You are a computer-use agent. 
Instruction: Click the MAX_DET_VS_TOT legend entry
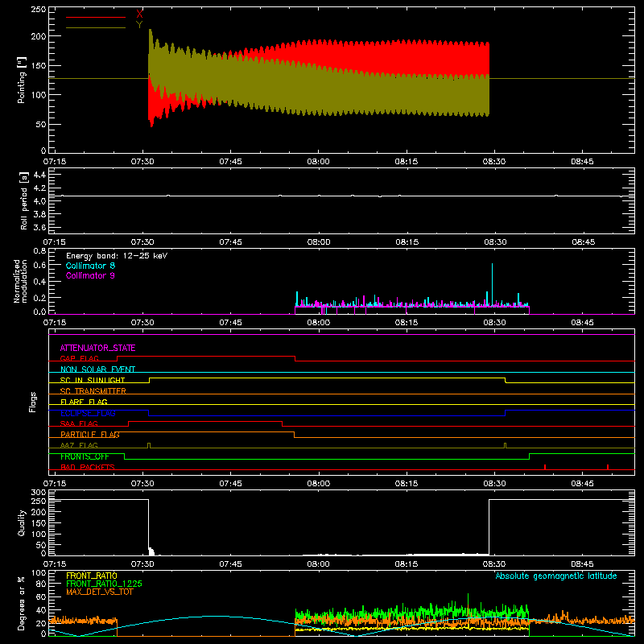tap(99, 592)
